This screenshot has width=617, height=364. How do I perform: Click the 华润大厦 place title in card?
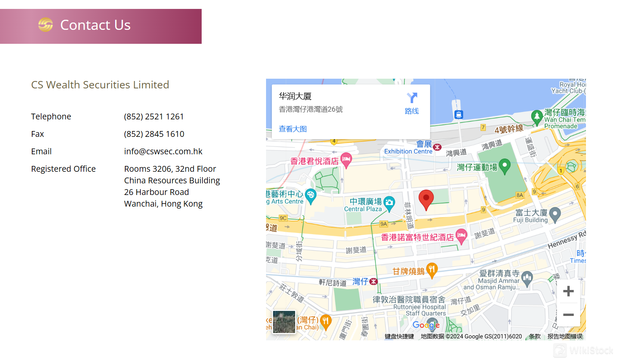click(295, 96)
